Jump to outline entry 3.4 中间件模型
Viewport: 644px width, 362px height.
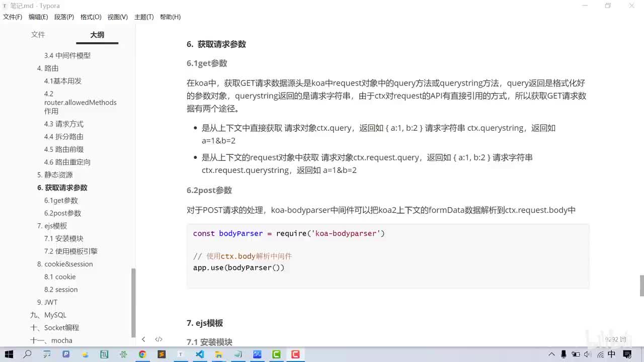pyautogui.click(x=67, y=56)
